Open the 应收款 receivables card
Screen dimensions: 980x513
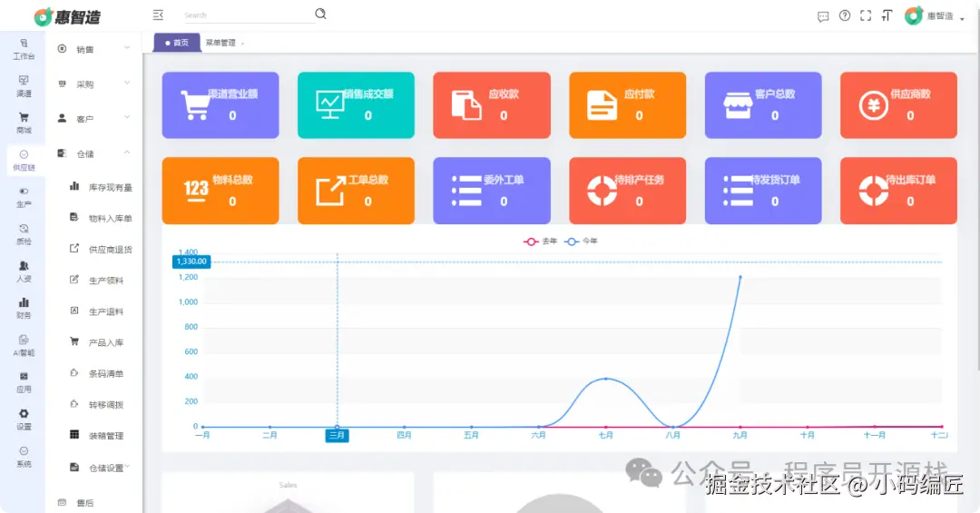[x=492, y=105]
